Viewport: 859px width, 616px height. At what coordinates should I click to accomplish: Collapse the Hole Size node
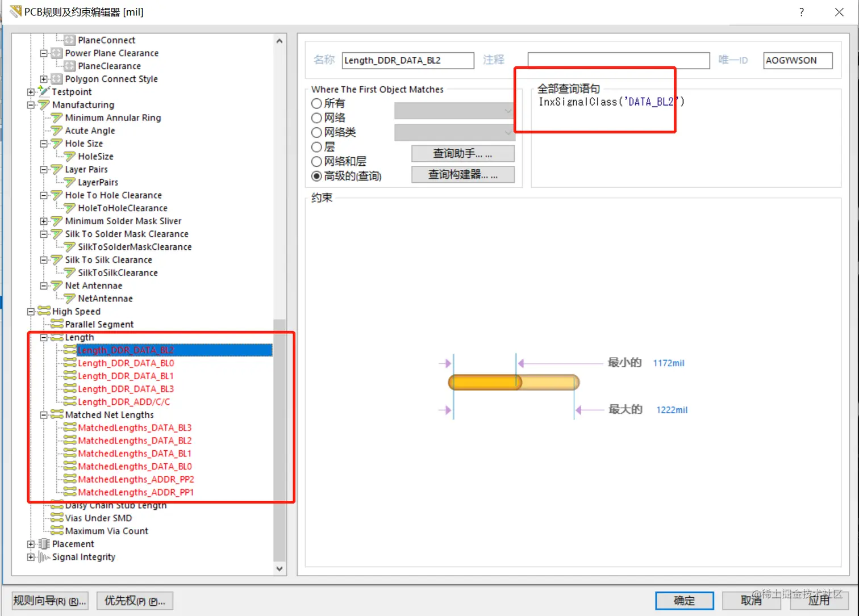(x=44, y=144)
